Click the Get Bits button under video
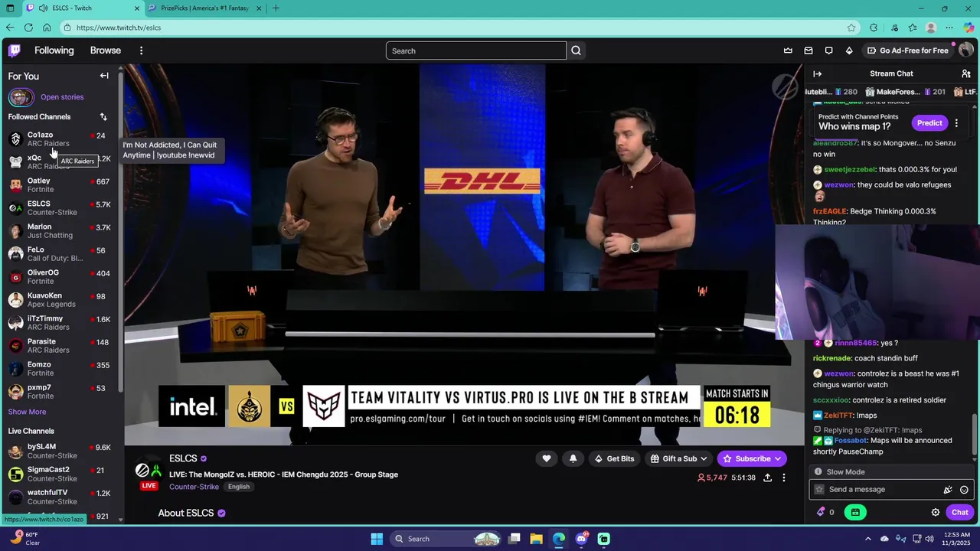This screenshot has width=980, height=551. [615, 458]
